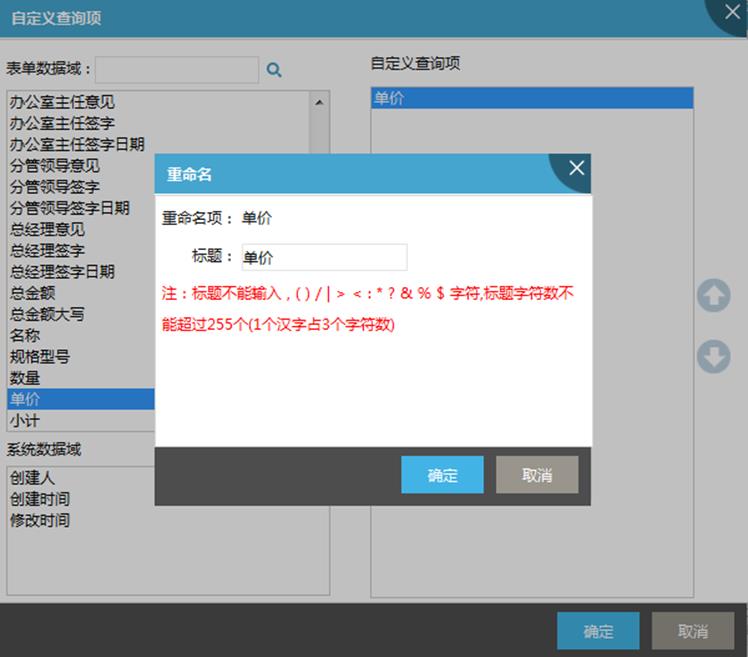Click the 标题 title input field

click(x=324, y=257)
